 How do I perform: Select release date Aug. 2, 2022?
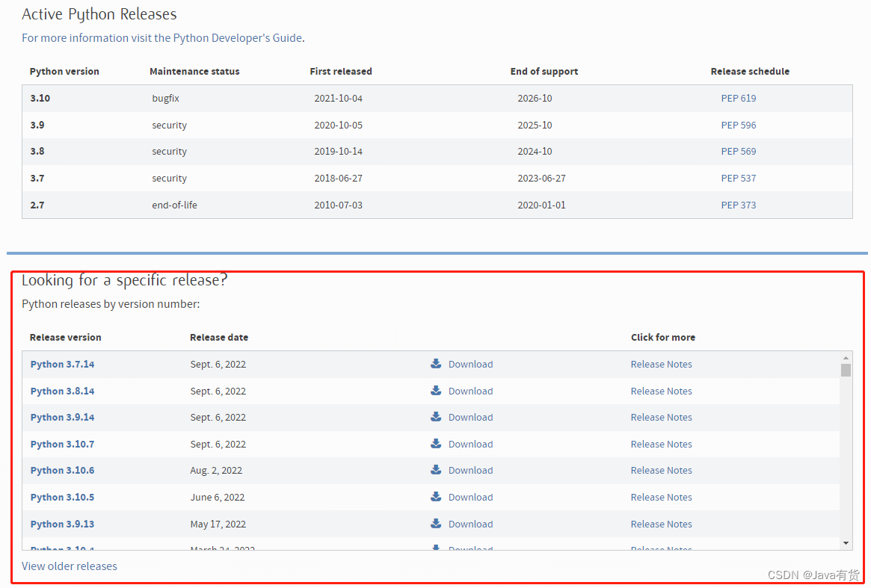coord(216,470)
